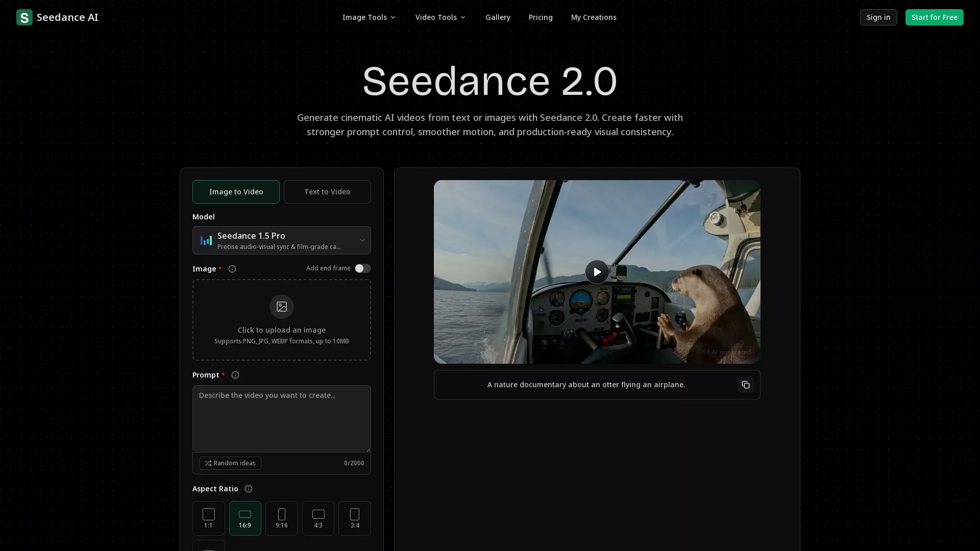The width and height of the screenshot is (980, 551).
Task: Open the Video Tools dropdown
Action: tap(440, 17)
